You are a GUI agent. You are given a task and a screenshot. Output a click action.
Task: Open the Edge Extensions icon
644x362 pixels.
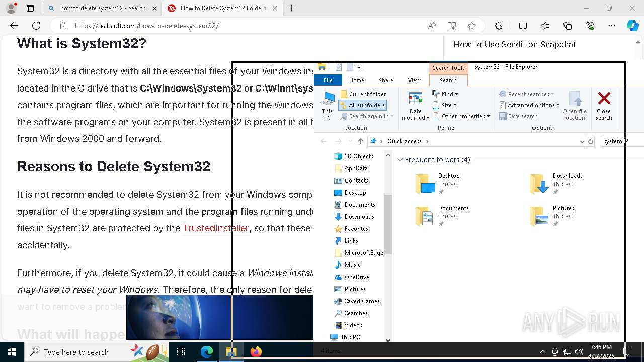[x=499, y=26]
